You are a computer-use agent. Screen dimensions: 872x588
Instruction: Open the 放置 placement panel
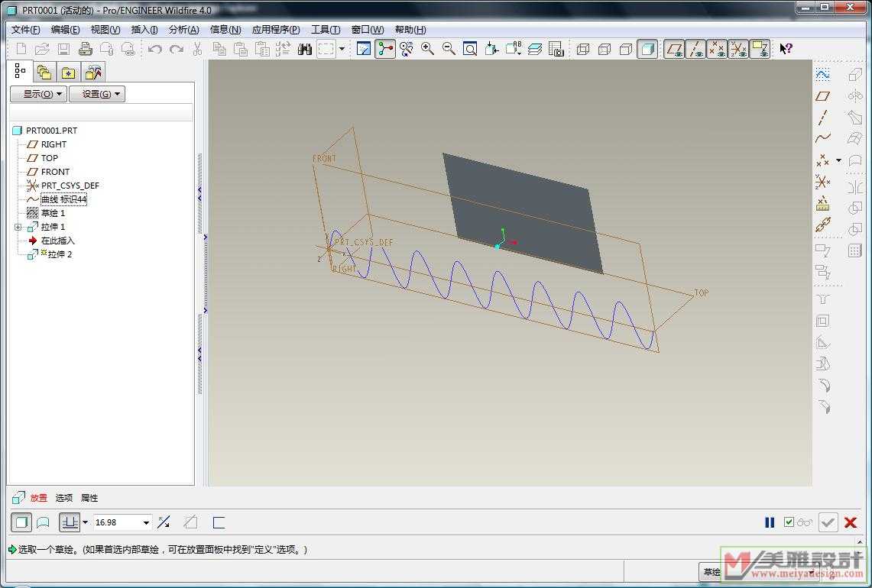(38, 498)
